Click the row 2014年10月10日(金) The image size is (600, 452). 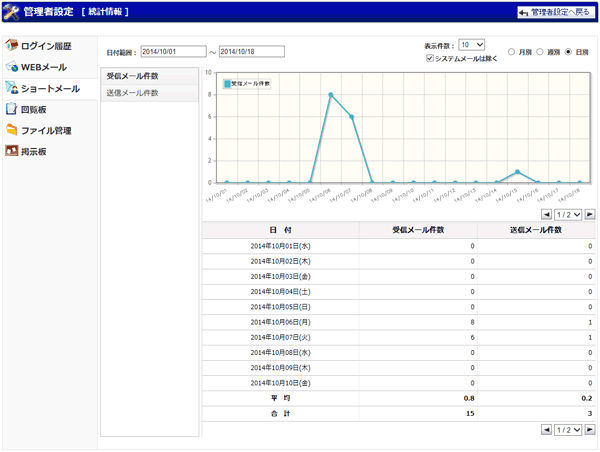tap(398, 383)
